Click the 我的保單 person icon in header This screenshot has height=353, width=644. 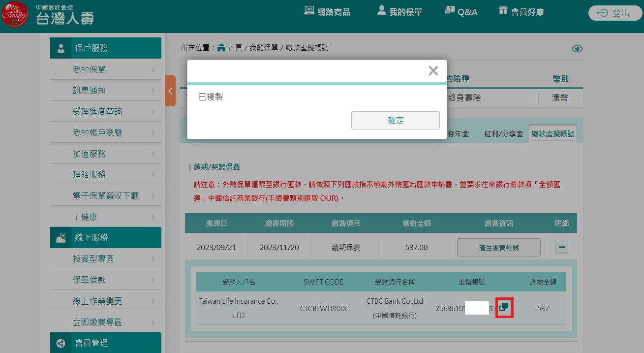[x=381, y=10]
